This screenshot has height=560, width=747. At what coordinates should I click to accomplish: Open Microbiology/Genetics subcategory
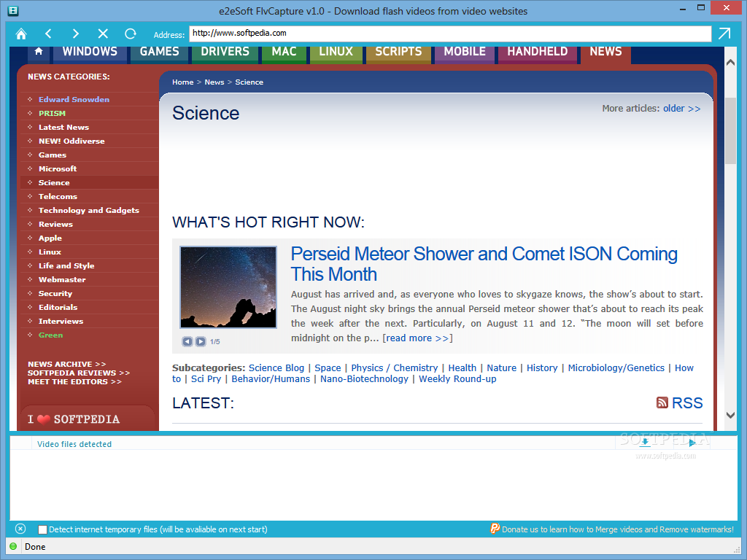(x=616, y=367)
